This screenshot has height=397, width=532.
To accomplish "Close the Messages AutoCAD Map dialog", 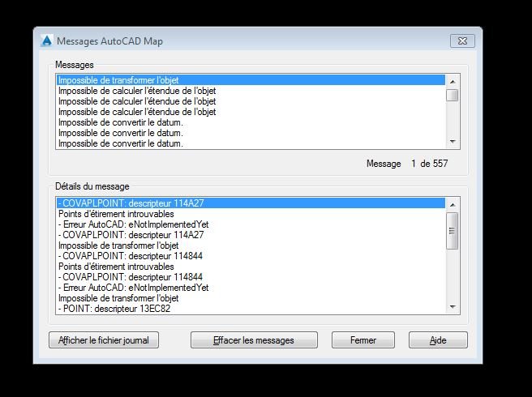I will (x=462, y=41).
